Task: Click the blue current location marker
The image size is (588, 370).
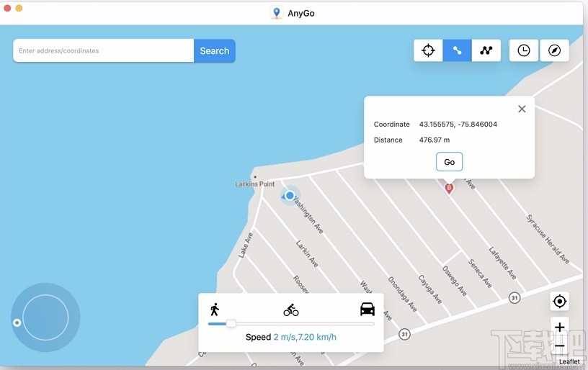Action: coord(290,196)
